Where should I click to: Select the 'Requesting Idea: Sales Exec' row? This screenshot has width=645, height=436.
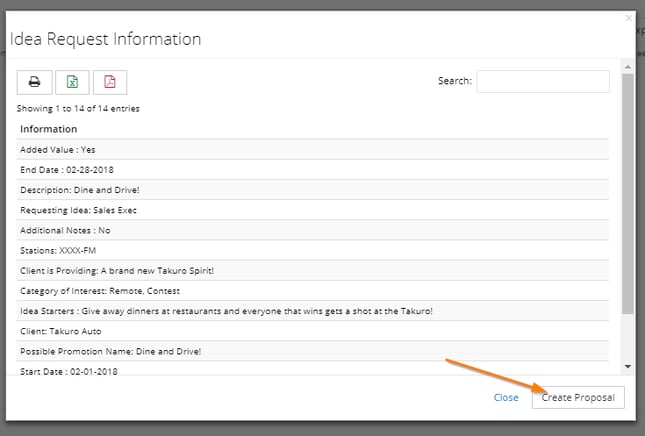pos(313,210)
